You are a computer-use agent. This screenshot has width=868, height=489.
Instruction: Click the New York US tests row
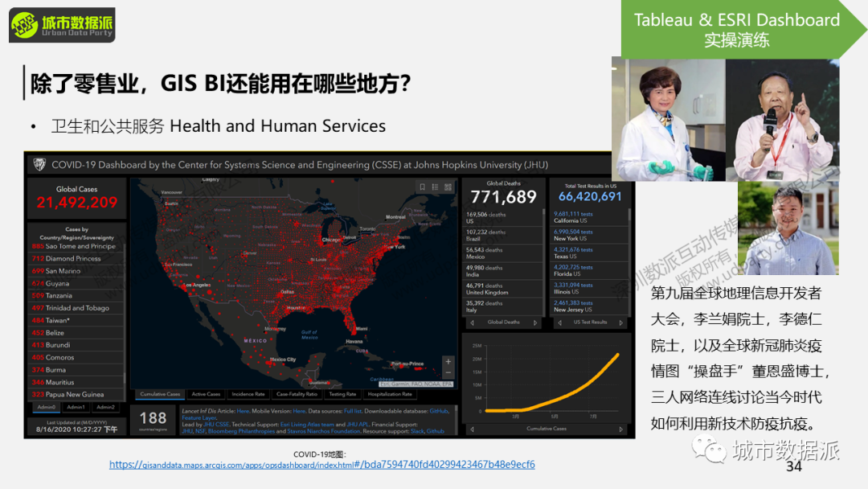click(x=589, y=235)
